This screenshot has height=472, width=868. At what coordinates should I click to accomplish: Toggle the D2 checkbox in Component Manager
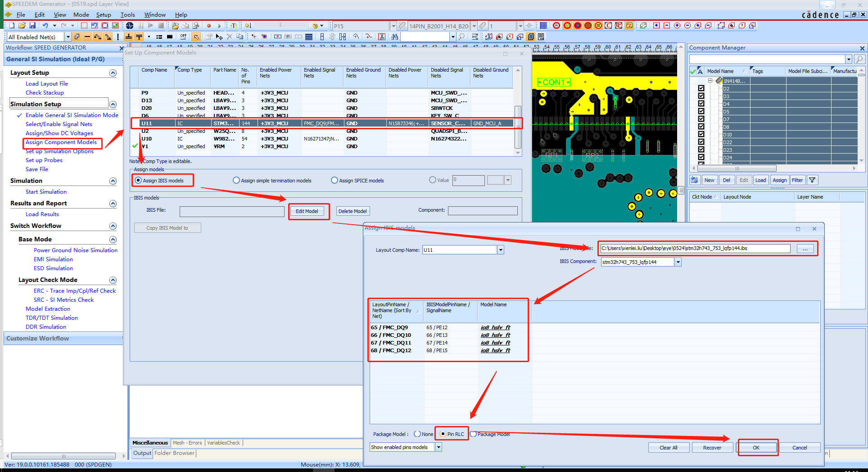(701, 89)
